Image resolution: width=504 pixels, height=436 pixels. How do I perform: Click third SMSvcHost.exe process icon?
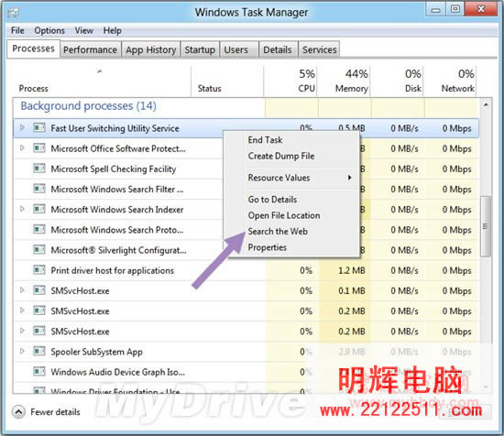click(39, 332)
